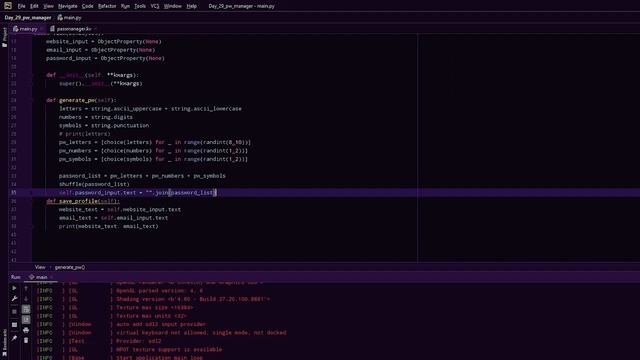The height and width of the screenshot is (360, 640).
Task: Open the Tools menu
Action: pyautogui.click(x=140, y=6)
